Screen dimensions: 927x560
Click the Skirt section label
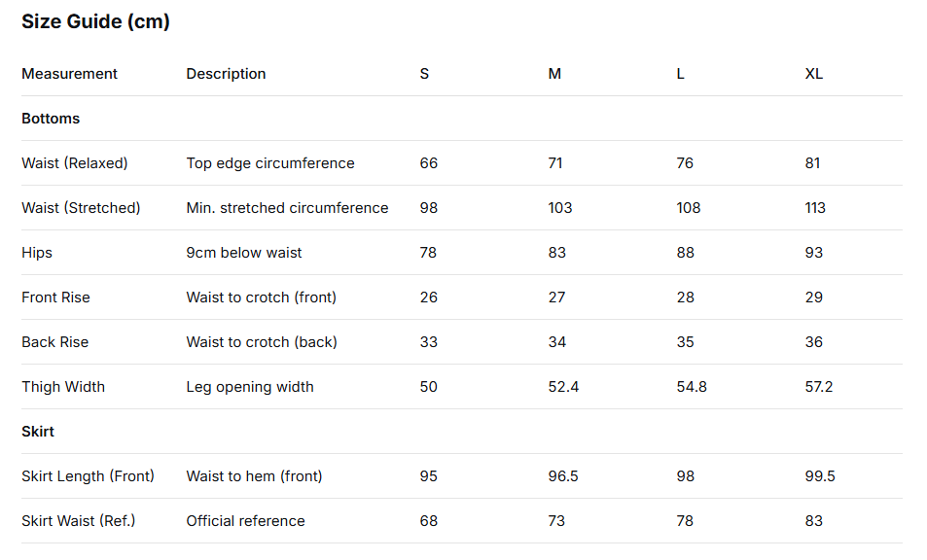[x=38, y=432]
